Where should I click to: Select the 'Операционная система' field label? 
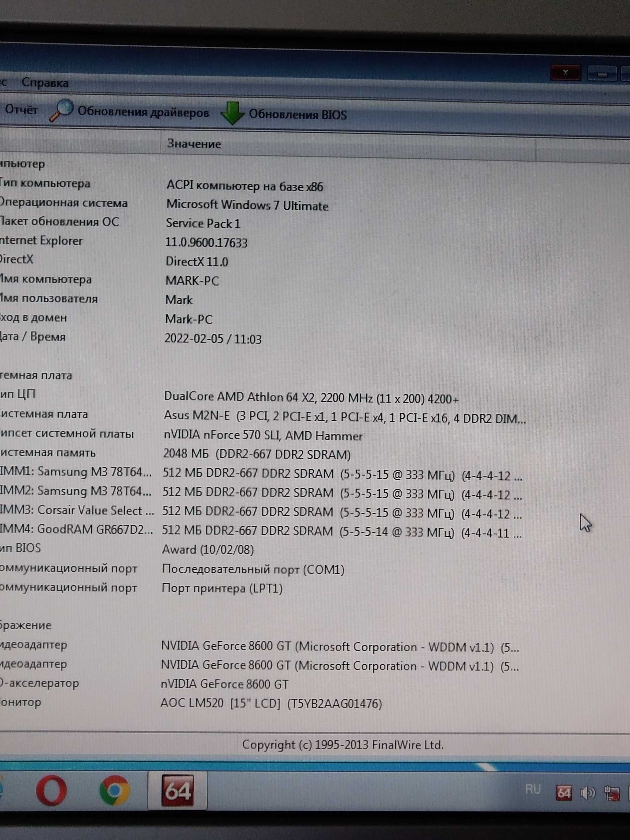[x=64, y=203]
